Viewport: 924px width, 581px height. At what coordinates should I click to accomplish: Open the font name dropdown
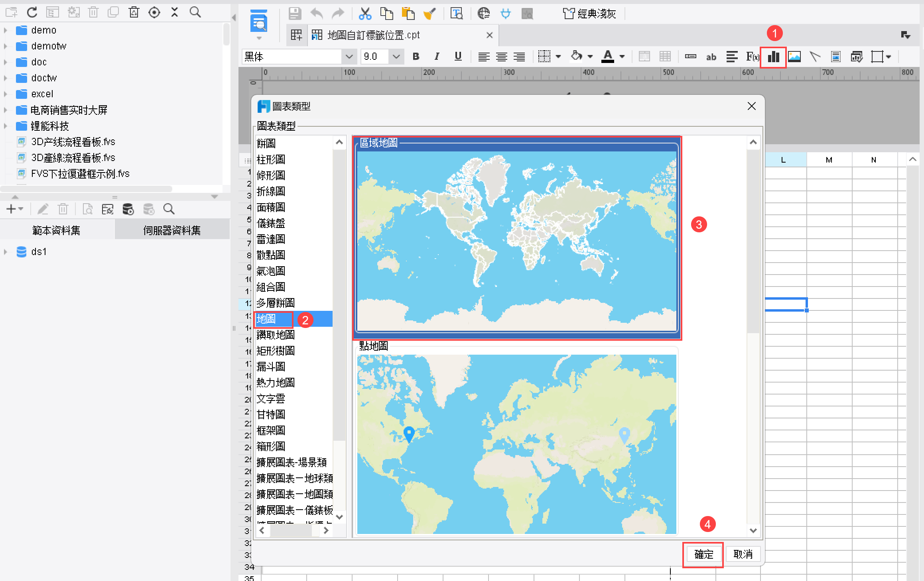pos(349,57)
